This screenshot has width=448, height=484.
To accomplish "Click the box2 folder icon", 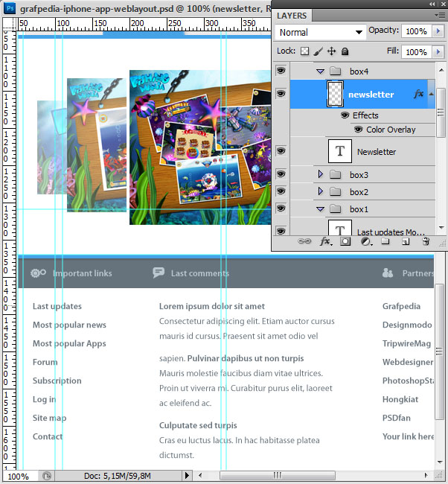I will click(x=335, y=192).
